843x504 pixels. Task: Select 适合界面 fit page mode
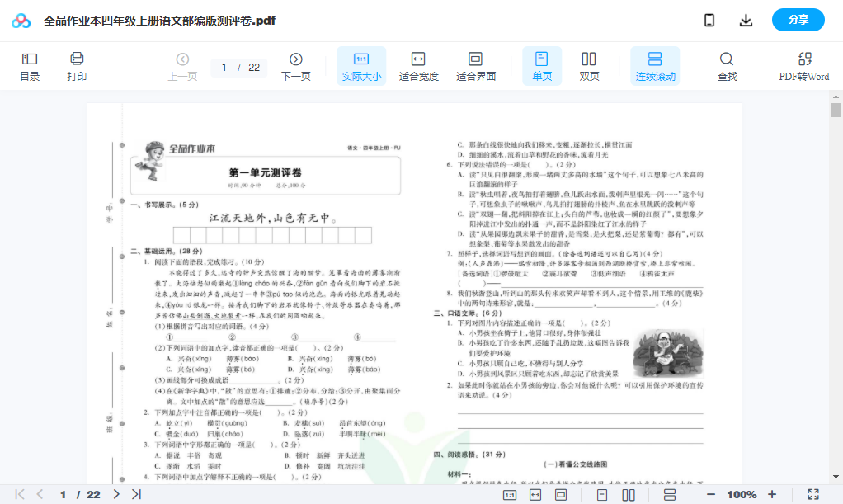coord(475,66)
